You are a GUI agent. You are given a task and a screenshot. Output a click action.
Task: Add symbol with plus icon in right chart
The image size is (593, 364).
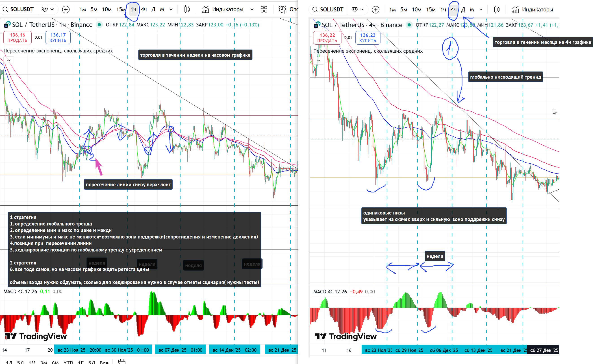tap(376, 10)
